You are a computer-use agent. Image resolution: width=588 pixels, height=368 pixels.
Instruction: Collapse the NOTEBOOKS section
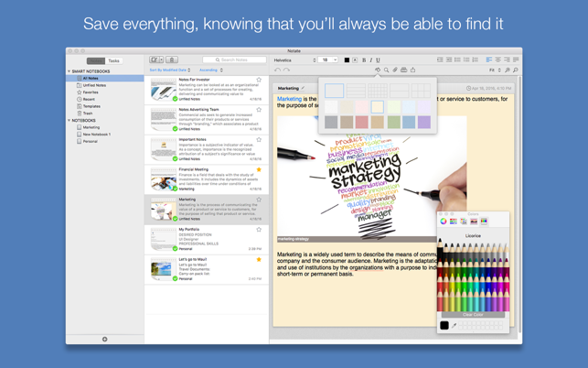click(69, 121)
